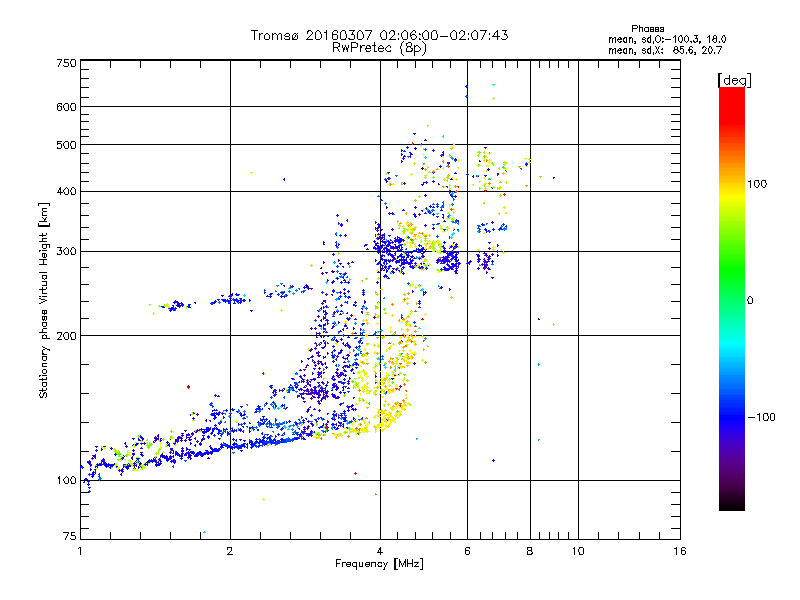Click the y-axis tick label '300'
The height and width of the screenshot is (600, 800).
click(66, 252)
